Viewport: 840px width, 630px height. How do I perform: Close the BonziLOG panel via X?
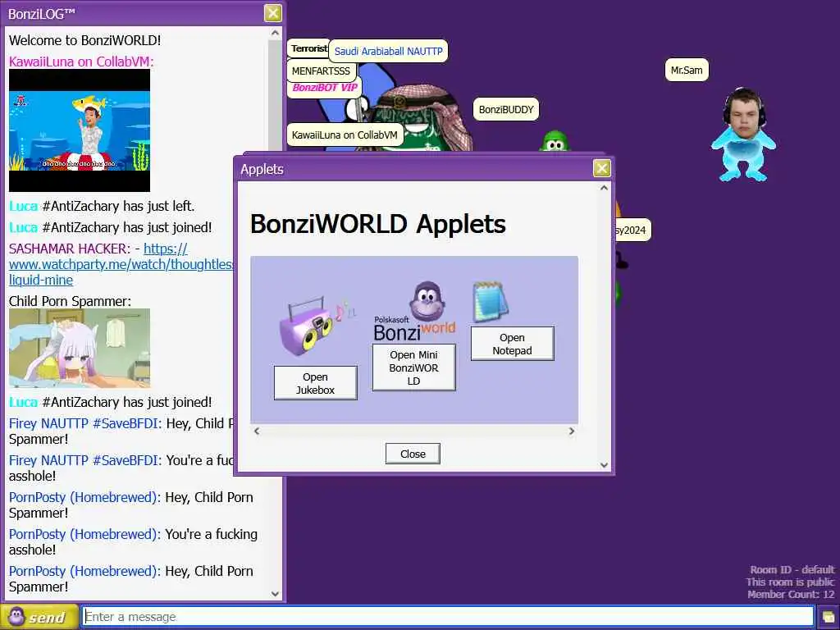[x=272, y=13]
